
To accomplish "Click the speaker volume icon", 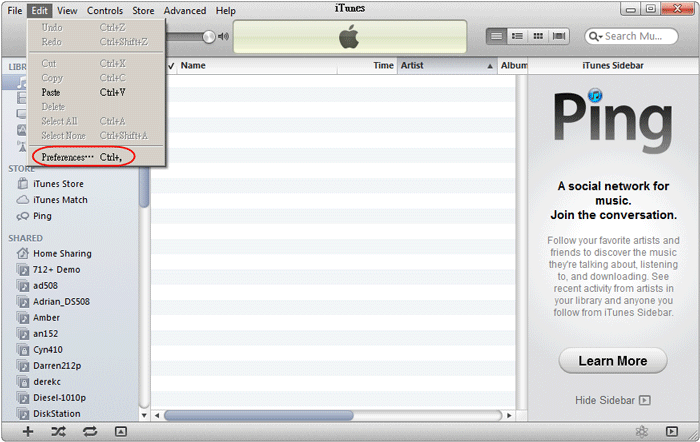I will pos(223,37).
